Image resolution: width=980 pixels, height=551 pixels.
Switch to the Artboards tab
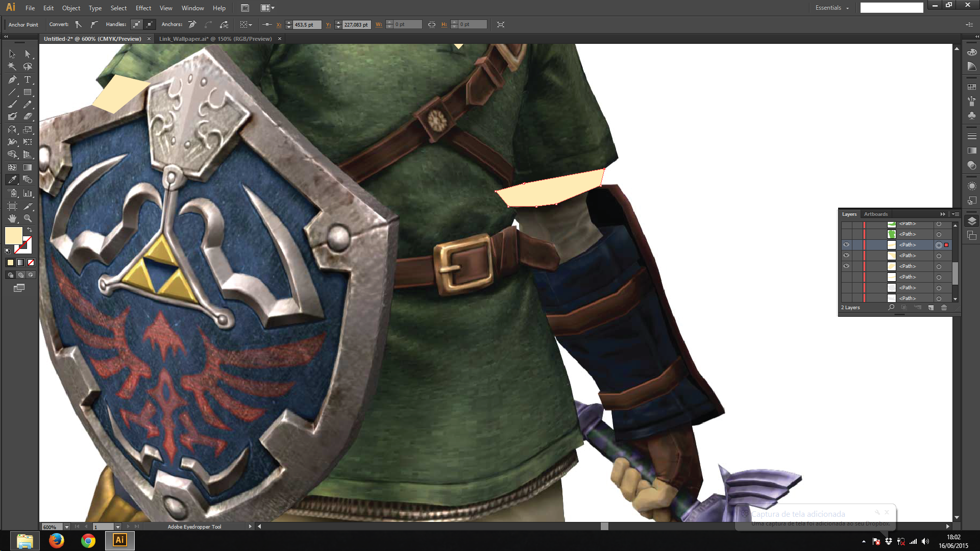[x=876, y=214]
